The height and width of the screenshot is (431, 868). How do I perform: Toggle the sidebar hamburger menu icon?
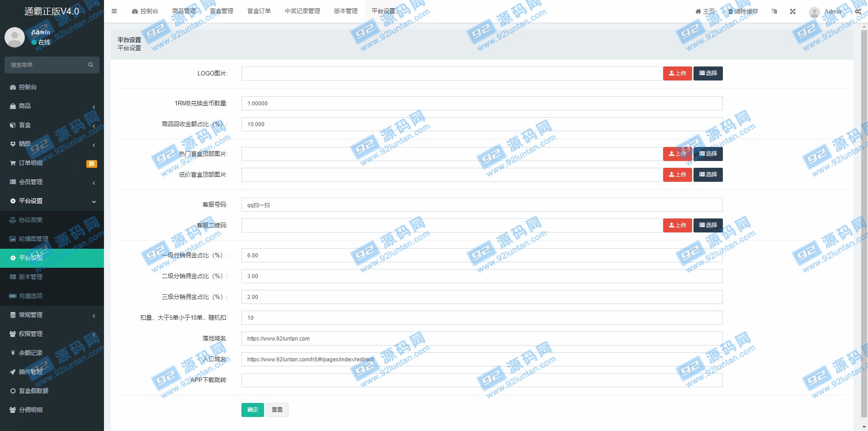[x=114, y=11]
